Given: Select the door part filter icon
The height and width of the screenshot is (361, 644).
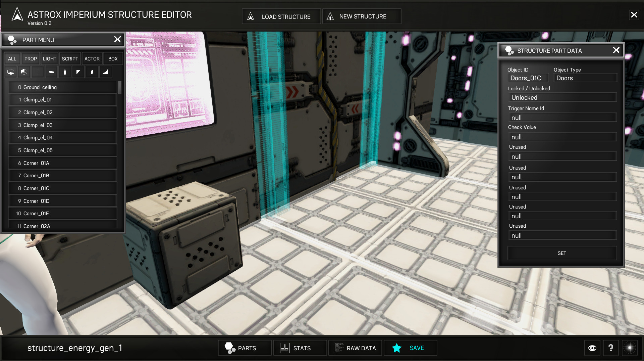Looking at the screenshot, I should [x=38, y=72].
